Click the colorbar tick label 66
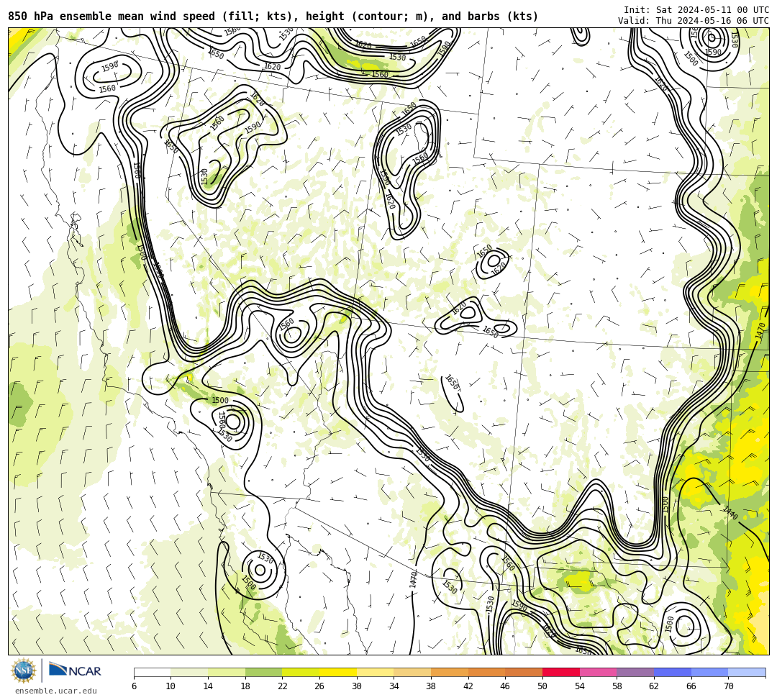The height and width of the screenshot is (700, 777). point(691,686)
